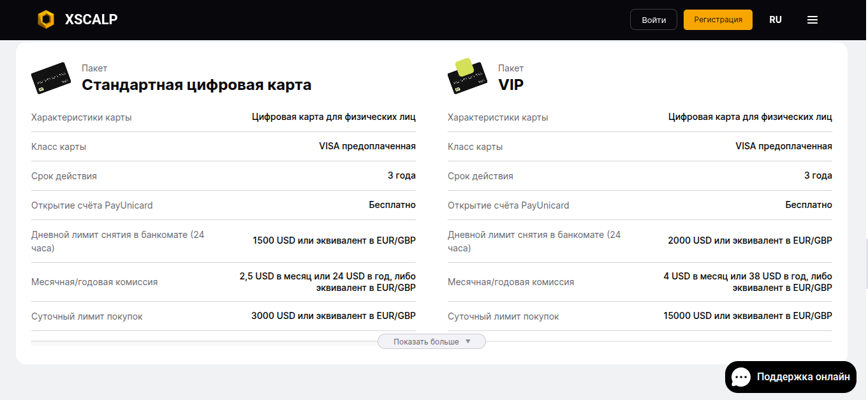Click the Поддержка онлайн support label
The width and height of the screenshot is (868, 400).
pyautogui.click(x=803, y=377)
